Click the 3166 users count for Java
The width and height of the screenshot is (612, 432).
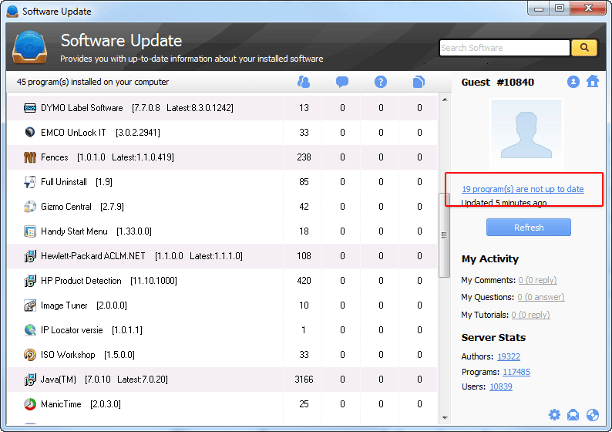304,379
